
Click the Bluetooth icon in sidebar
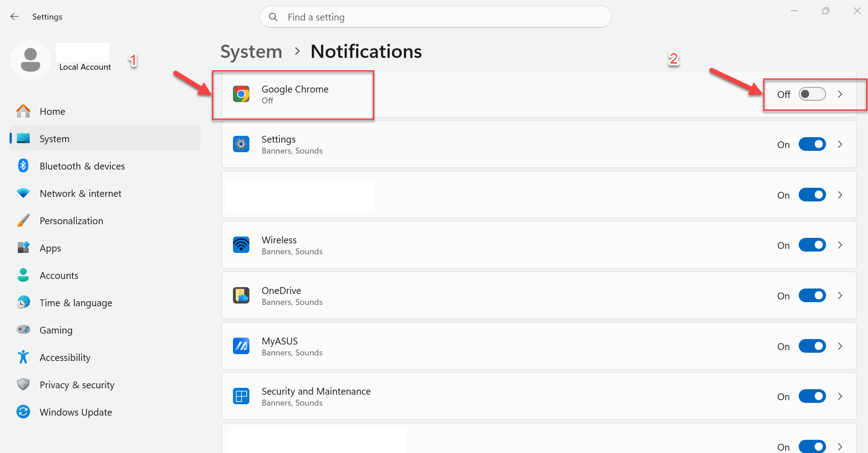(23, 165)
